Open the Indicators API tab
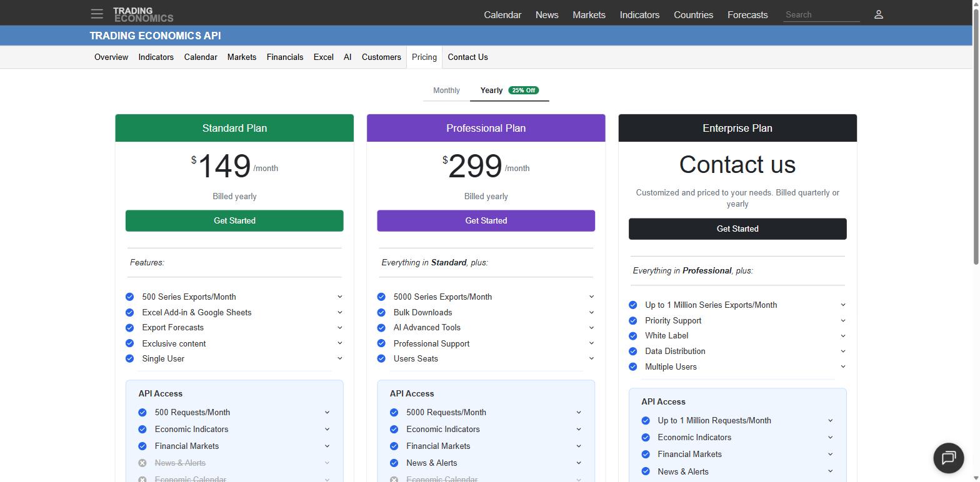The height and width of the screenshot is (482, 980). tap(156, 57)
